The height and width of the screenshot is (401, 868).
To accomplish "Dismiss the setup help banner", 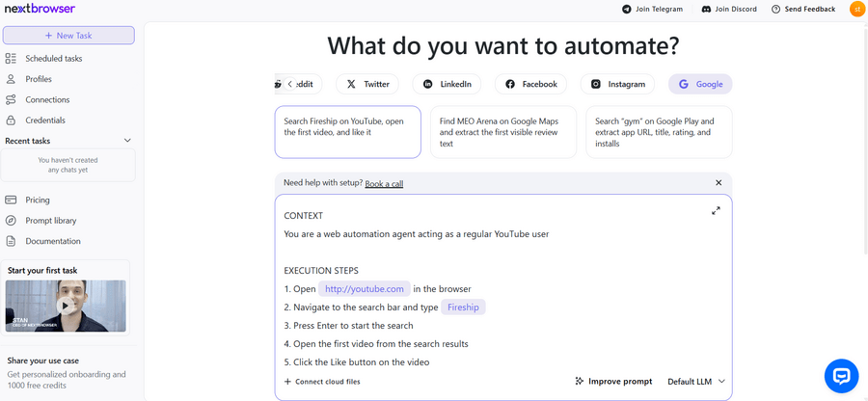I will 718,183.
